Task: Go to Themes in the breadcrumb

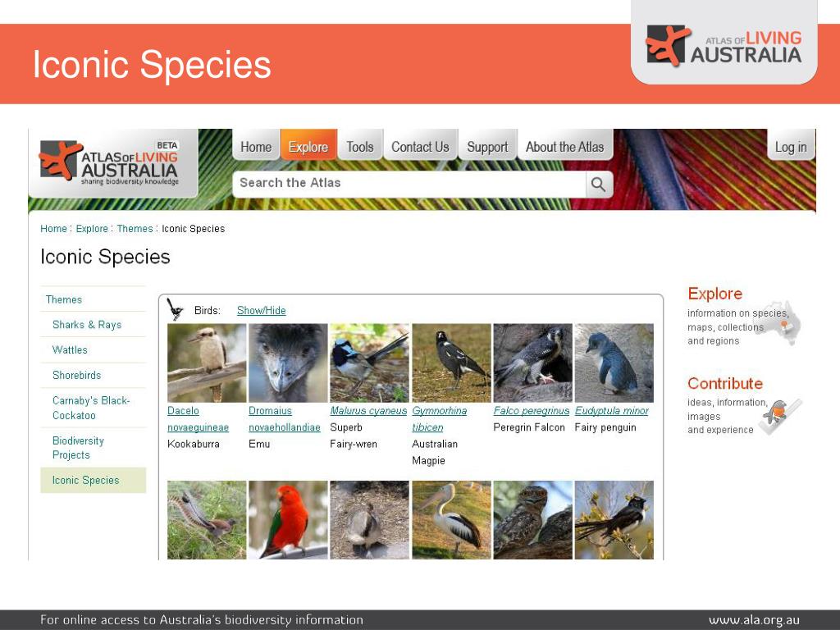Action: pyautogui.click(x=135, y=229)
